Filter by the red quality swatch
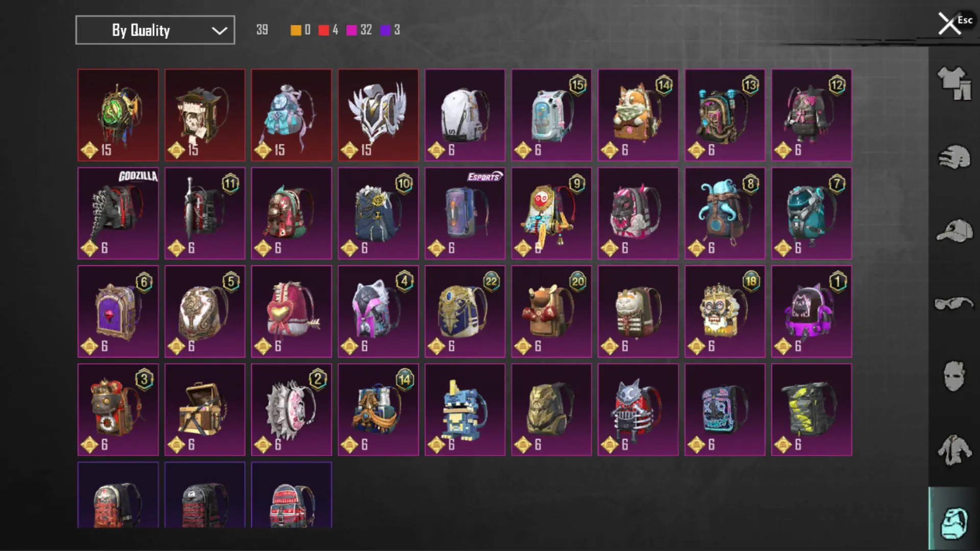This screenshot has width=980, height=551. click(x=324, y=30)
